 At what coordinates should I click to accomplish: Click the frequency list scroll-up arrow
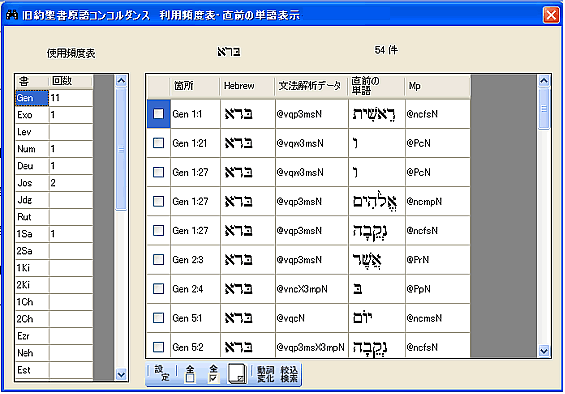point(121,81)
